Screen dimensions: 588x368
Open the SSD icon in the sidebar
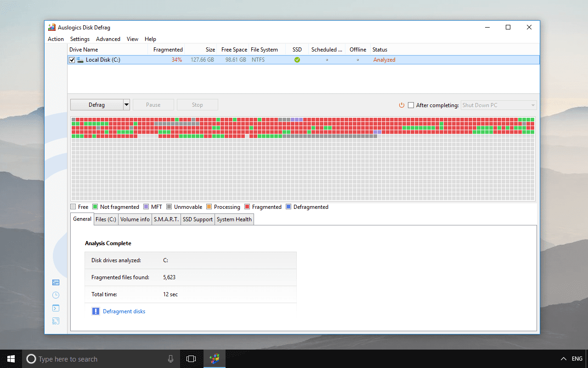[56, 321]
